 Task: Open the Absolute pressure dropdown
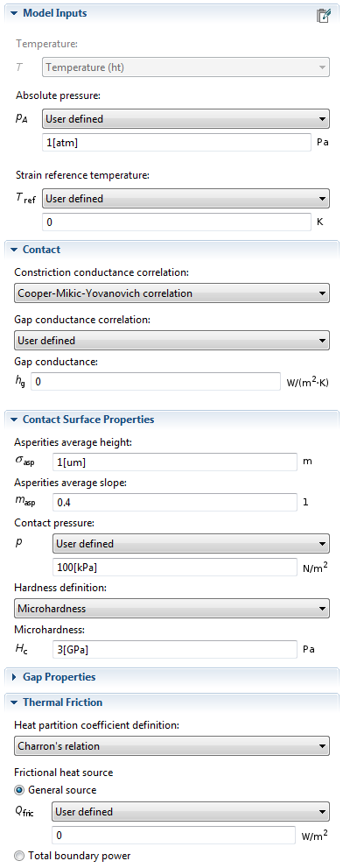pyautogui.click(x=185, y=118)
